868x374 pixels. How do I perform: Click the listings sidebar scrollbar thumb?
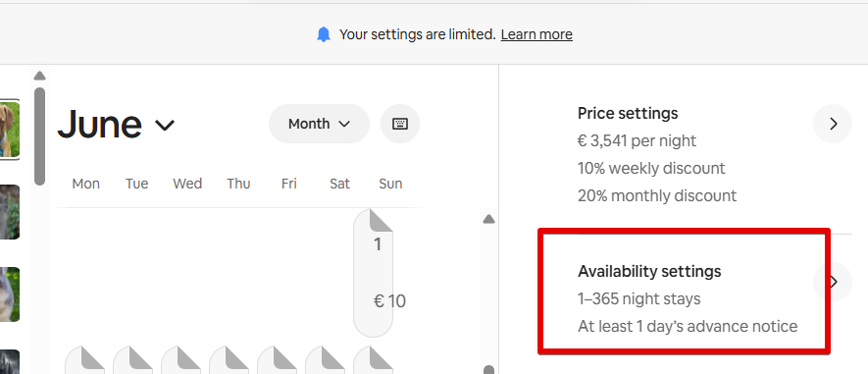click(39, 135)
